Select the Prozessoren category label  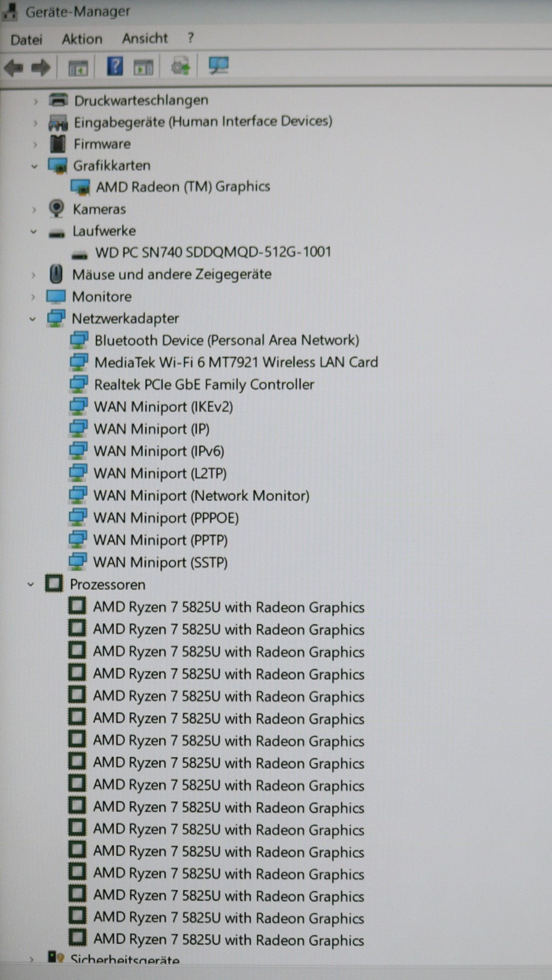[x=108, y=585]
